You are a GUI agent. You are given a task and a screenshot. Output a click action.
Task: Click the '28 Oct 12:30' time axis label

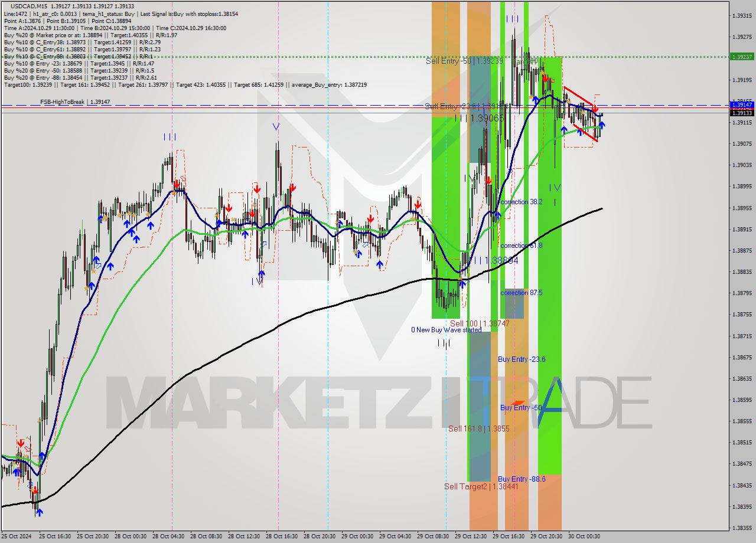(243, 537)
